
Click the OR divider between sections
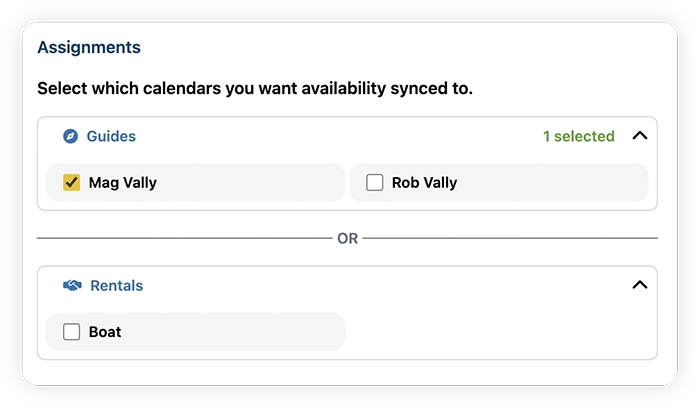pos(347,239)
